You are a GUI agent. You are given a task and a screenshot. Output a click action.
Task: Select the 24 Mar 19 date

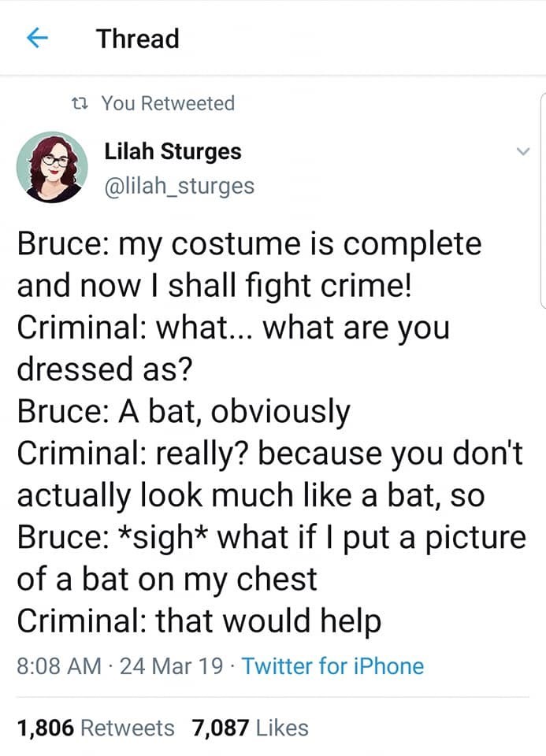point(170,666)
